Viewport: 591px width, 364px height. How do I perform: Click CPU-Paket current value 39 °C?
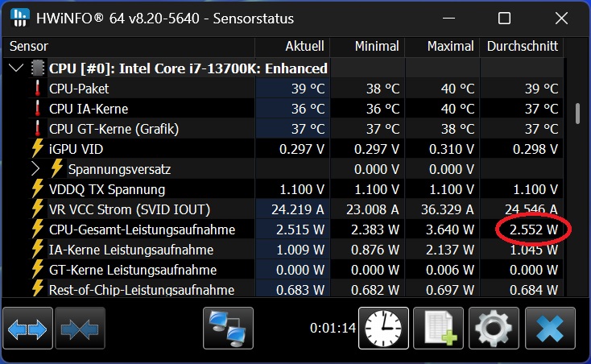[308, 89]
